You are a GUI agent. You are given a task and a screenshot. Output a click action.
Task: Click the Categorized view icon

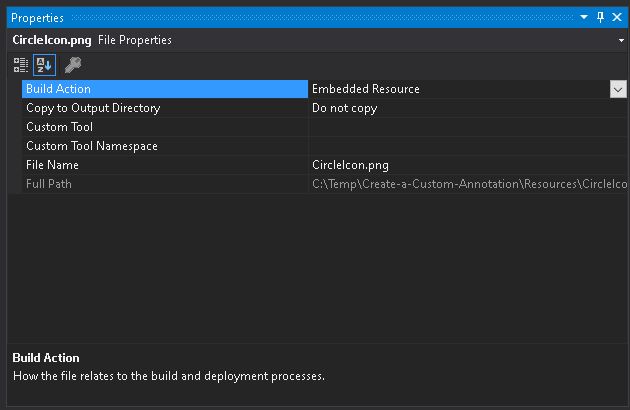pos(21,65)
